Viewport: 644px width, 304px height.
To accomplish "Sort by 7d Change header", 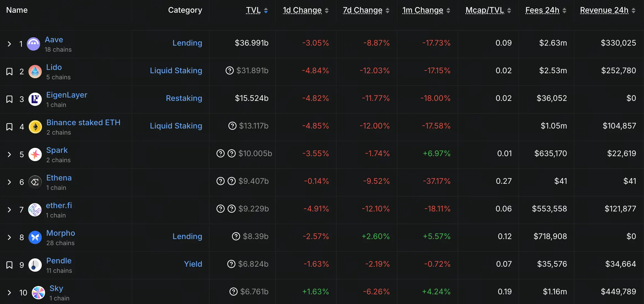I will click(x=362, y=10).
